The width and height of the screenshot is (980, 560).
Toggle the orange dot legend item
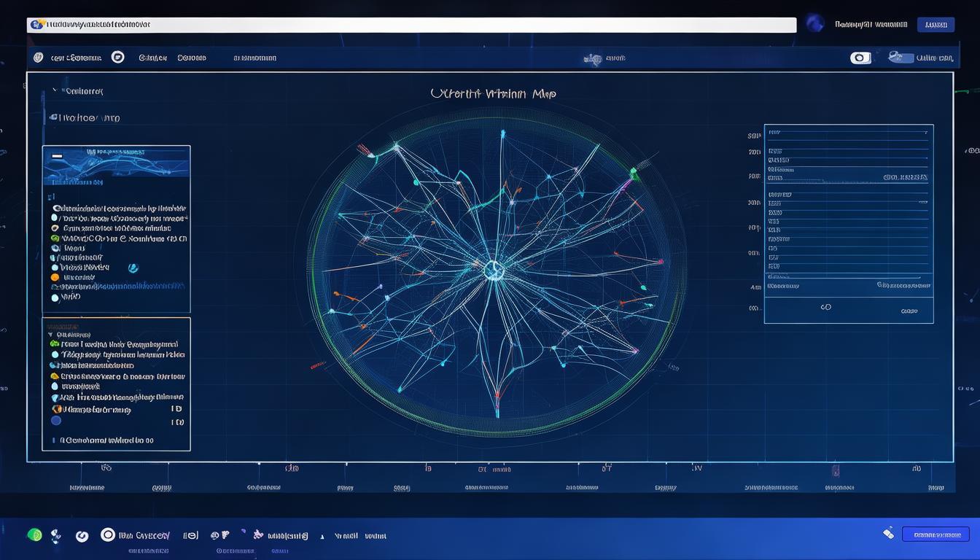point(55,277)
